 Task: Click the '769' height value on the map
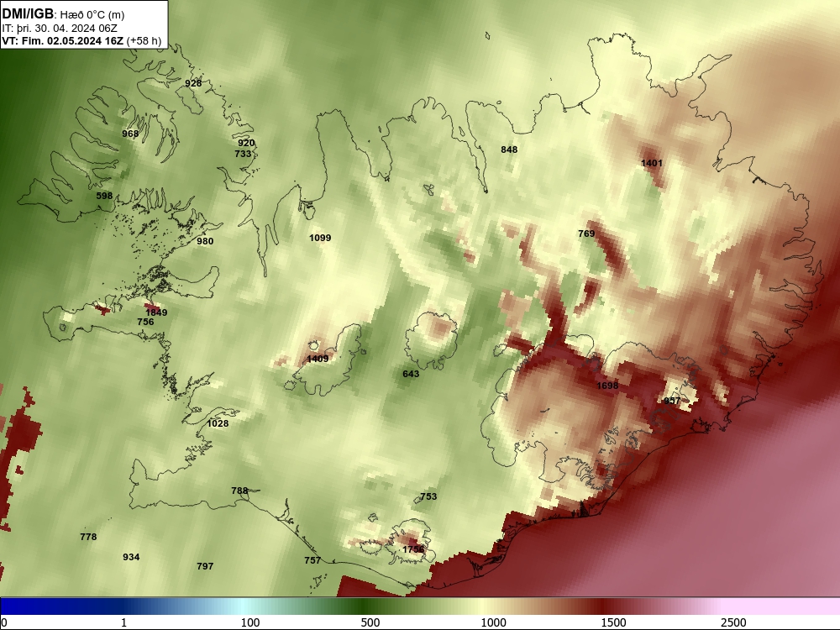pyautogui.click(x=586, y=234)
